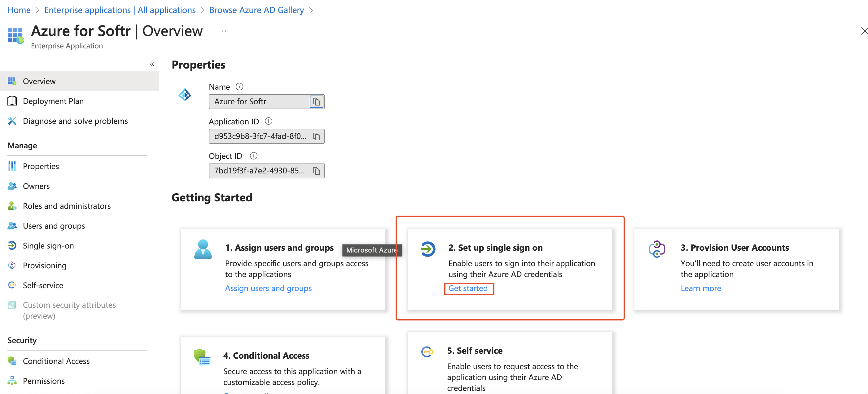Click the Deployment Plan book icon

tap(12, 101)
